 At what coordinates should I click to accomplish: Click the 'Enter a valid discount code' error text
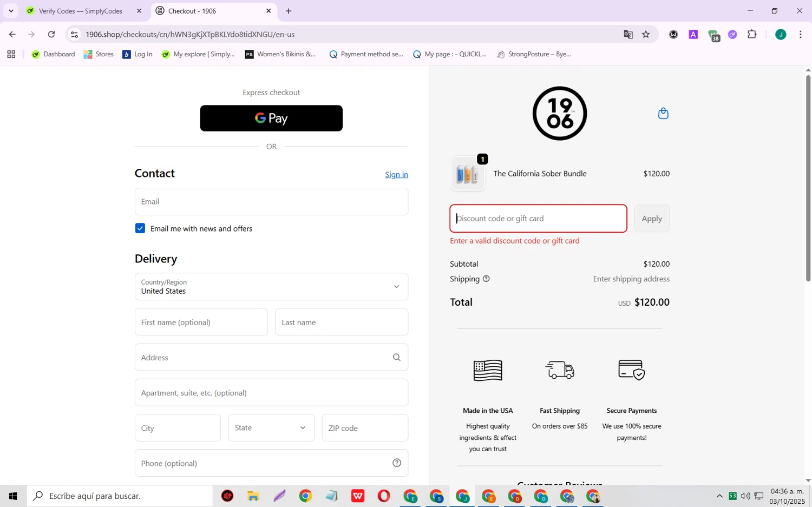pos(515,241)
